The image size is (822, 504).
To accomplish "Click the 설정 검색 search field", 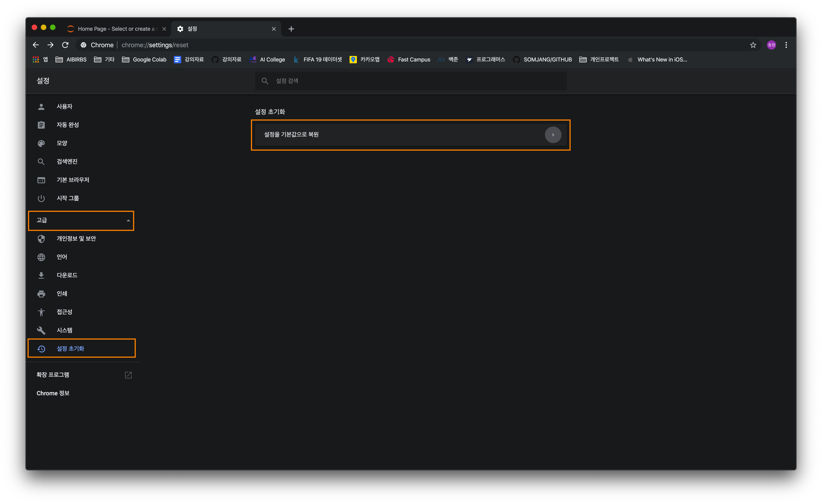I will pos(411,81).
